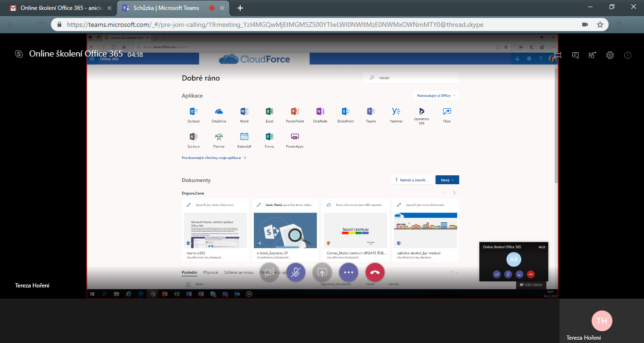Hang up the call with red button
644x343 pixels.
(375, 272)
